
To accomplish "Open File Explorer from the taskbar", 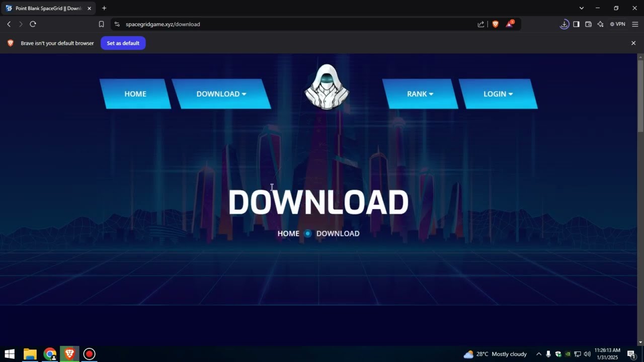I will 30,354.
